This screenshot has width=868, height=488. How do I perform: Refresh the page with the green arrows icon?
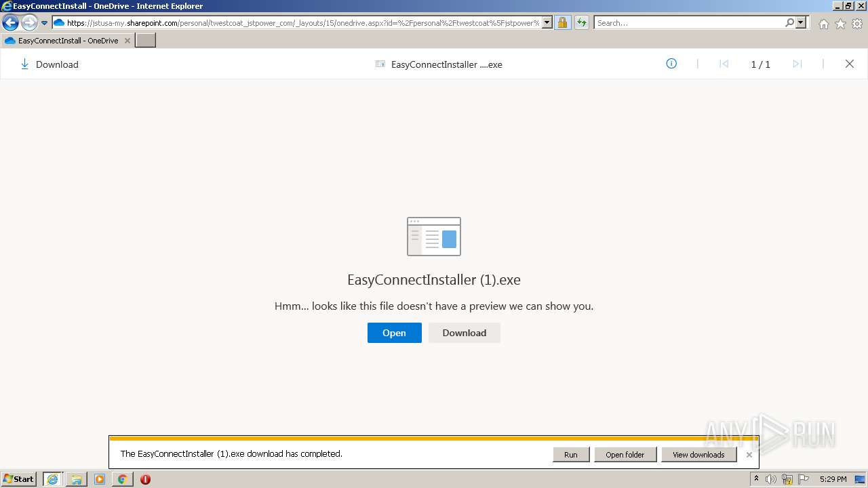582,22
